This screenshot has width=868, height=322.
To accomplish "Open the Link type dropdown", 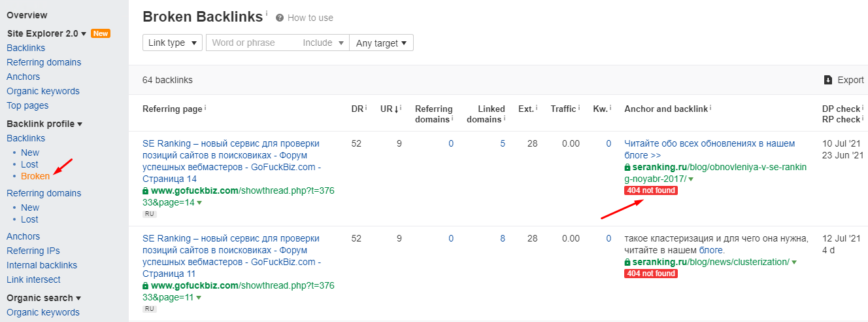I will pyautogui.click(x=173, y=43).
